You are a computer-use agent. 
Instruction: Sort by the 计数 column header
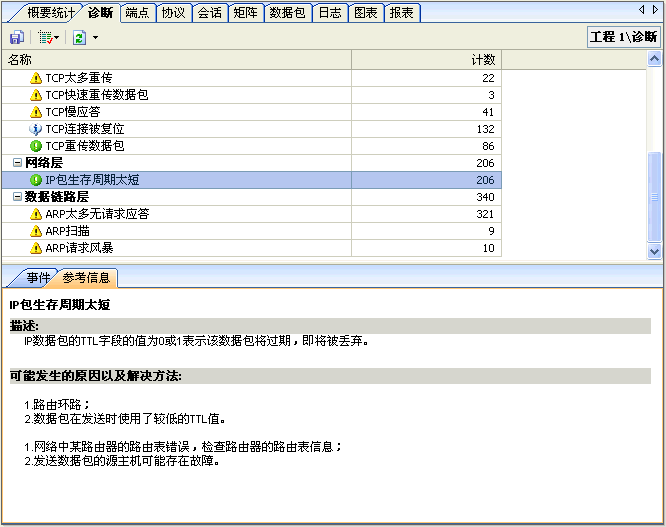pos(426,59)
